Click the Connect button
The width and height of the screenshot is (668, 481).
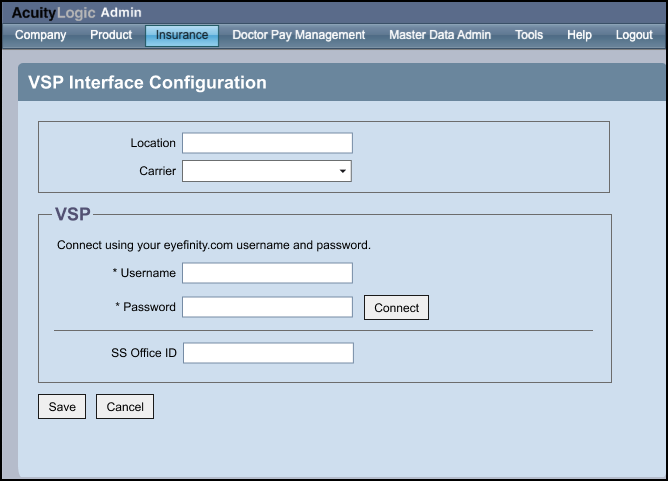[396, 308]
